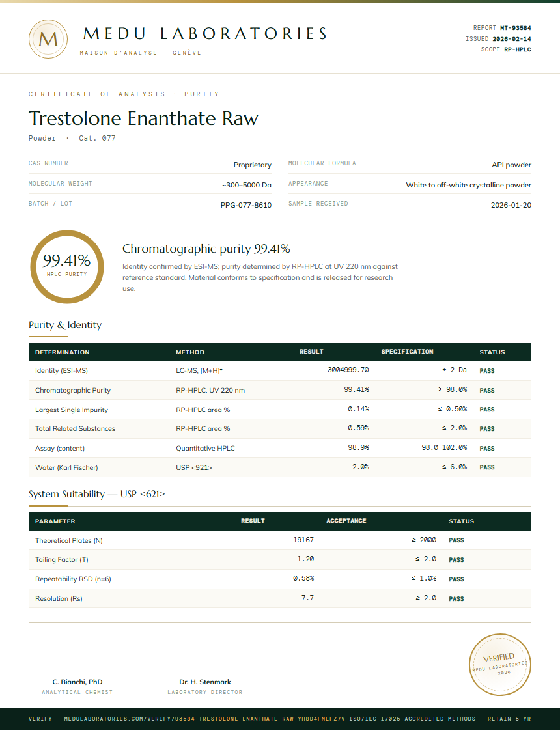Click the molecular weight ~300–5000 Da
The height and width of the screenshot is (750, 560).
click(247, 185)
